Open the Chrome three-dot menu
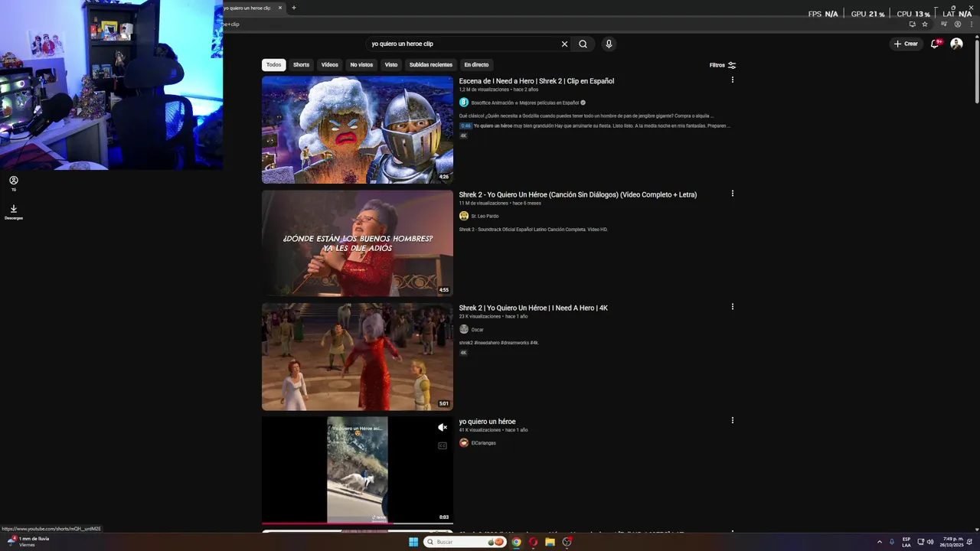 click(x=970, y=24)
